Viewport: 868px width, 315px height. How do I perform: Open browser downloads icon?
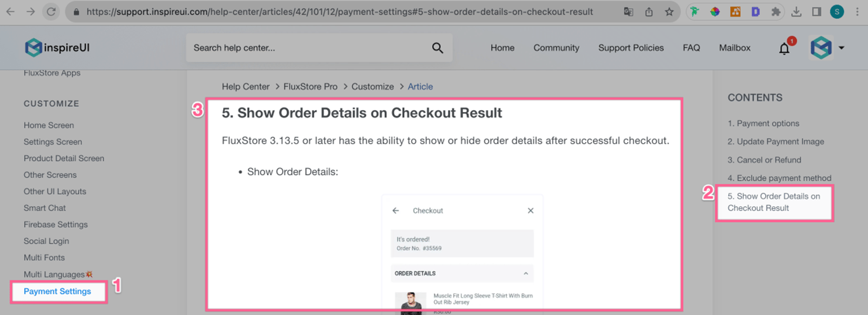[797, 11]
